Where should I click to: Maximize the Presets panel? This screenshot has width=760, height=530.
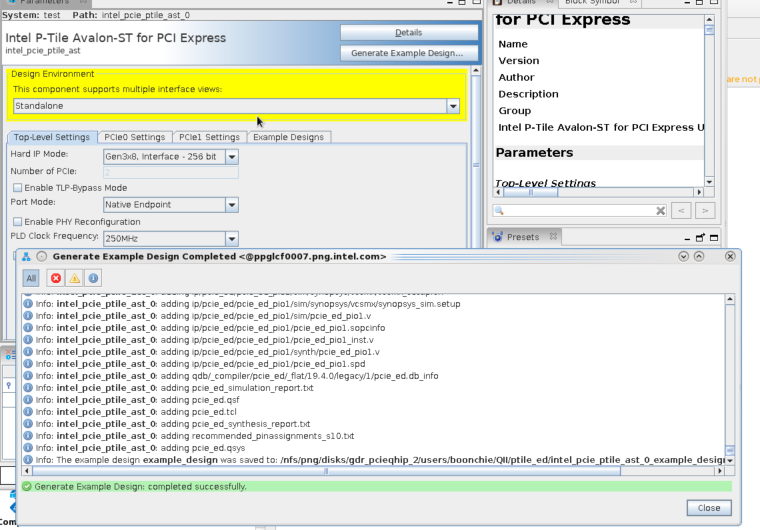tap(713, 238)
